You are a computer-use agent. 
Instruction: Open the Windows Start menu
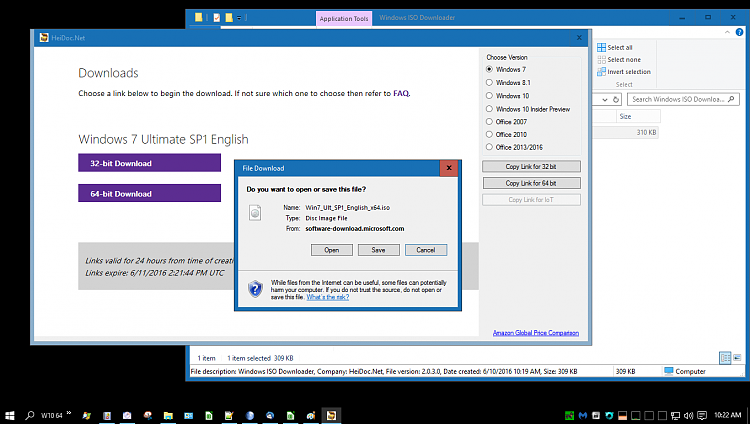(x=10, y=415)
